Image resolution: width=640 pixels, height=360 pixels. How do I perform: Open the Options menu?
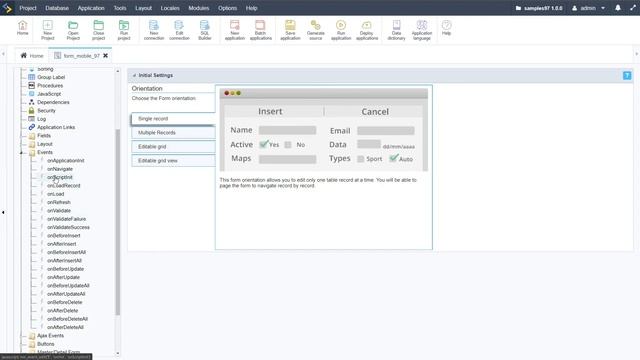pos(227,8)
